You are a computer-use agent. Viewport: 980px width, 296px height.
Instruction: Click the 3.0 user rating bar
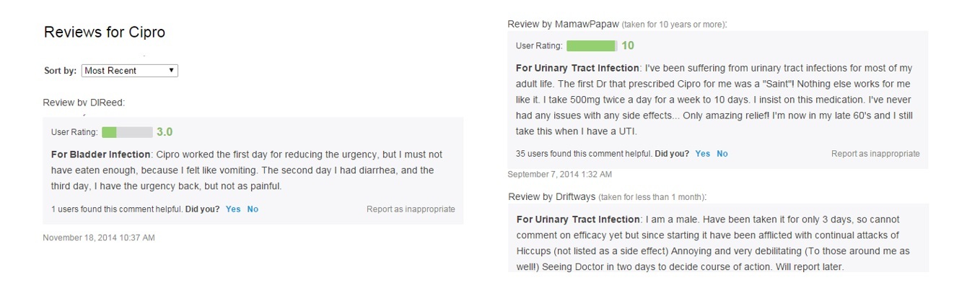click(127, 132)
